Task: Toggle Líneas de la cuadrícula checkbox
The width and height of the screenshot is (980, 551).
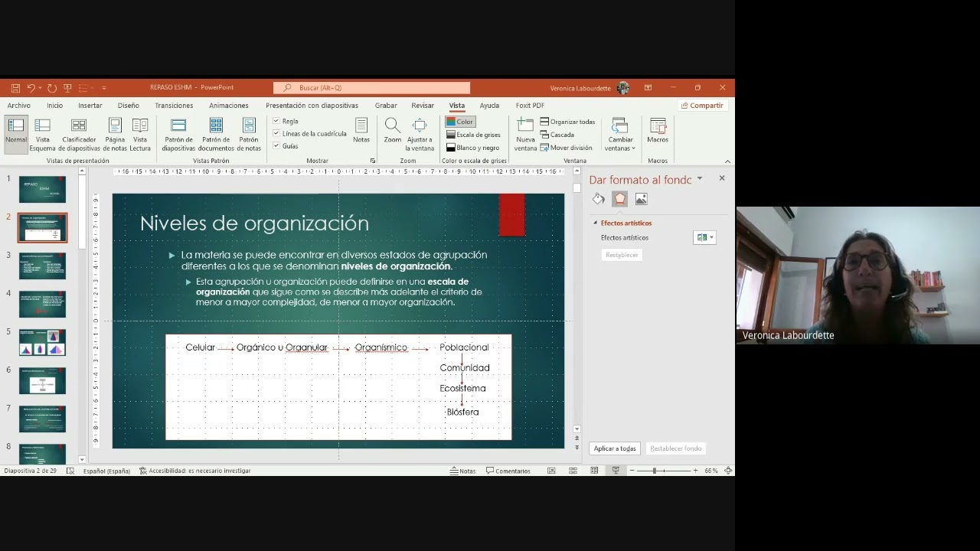Action: coord(276,133)
